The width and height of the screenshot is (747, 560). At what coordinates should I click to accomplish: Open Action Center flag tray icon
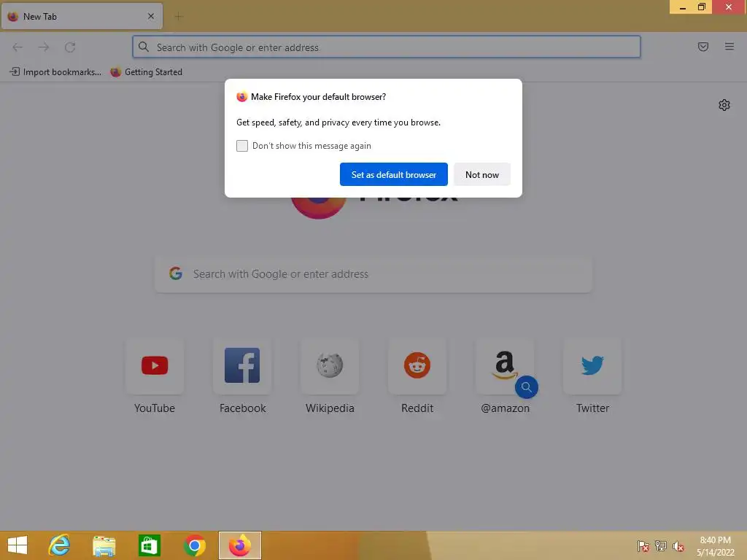pos(643,545)
